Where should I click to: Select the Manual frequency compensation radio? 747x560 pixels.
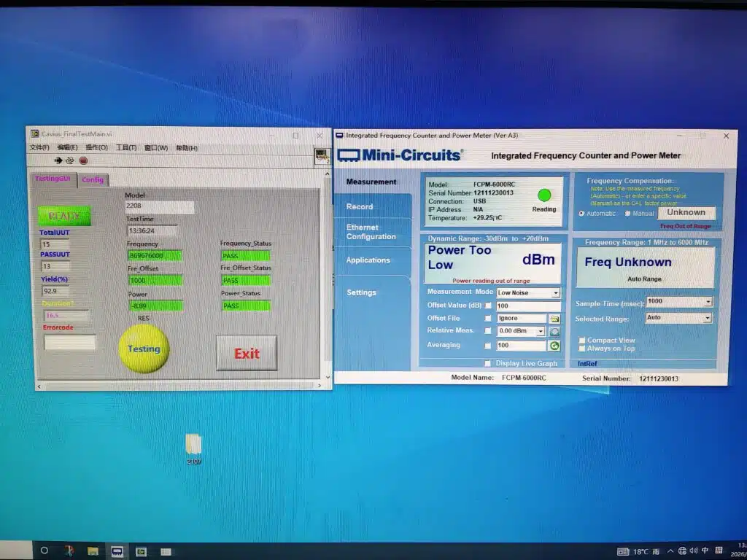point(627,214)
